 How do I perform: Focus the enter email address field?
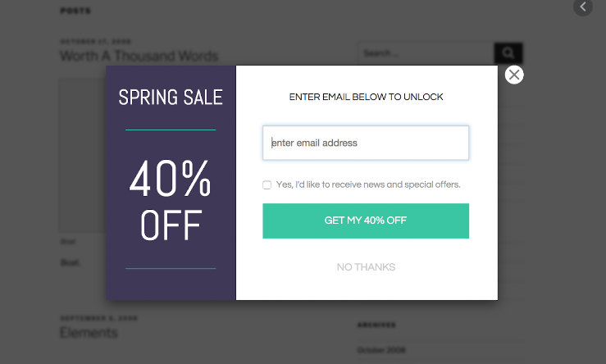click(366, 143)
